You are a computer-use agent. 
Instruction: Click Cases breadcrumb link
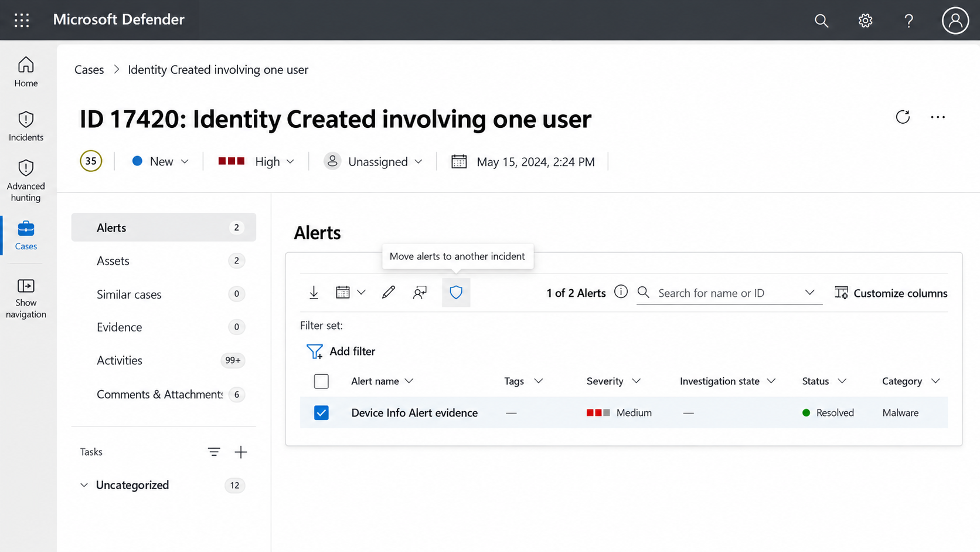[89, 69]
